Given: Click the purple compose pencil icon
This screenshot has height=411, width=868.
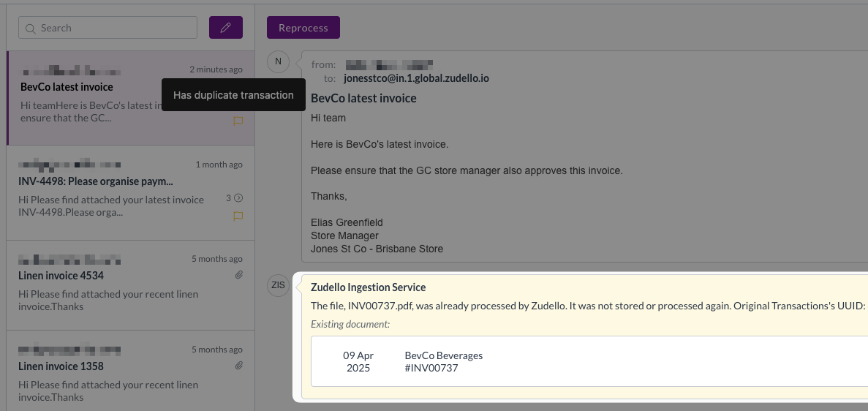Looking at the screenshot, I should [226, 28].
